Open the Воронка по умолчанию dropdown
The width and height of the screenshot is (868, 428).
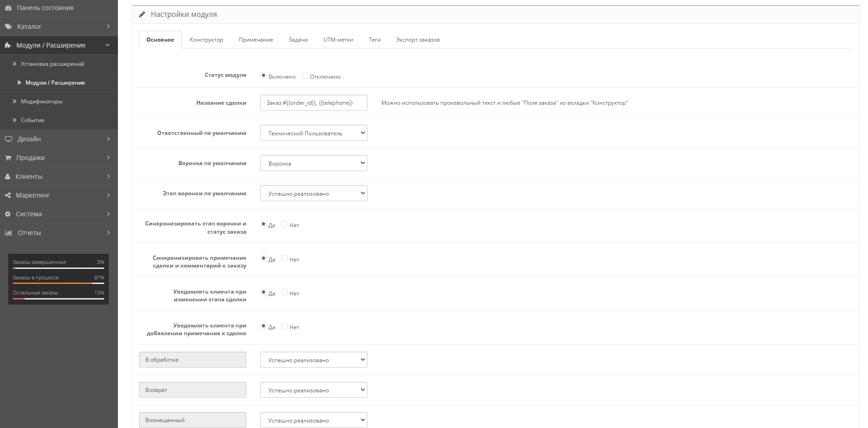point(313,163)
